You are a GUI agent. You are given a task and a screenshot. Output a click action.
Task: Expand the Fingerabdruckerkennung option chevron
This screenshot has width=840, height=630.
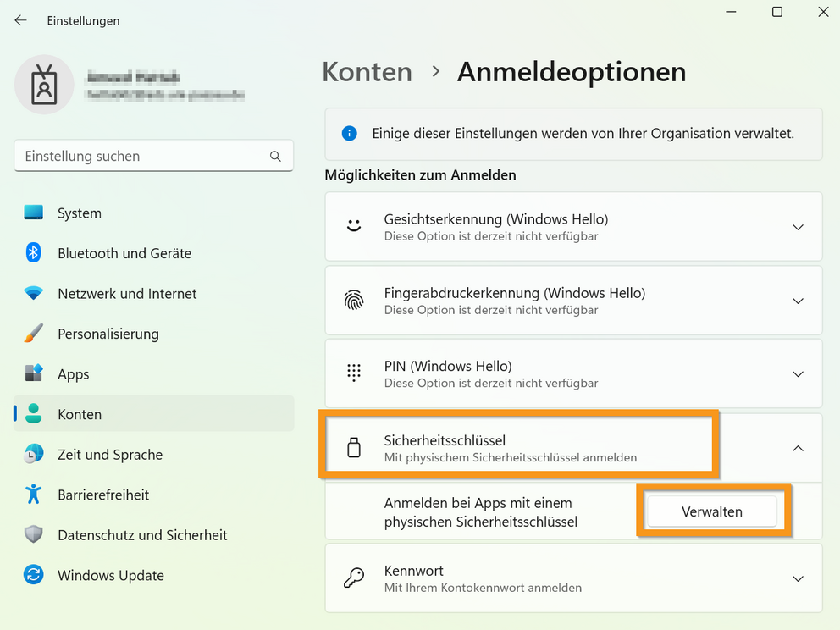point(797,301)
